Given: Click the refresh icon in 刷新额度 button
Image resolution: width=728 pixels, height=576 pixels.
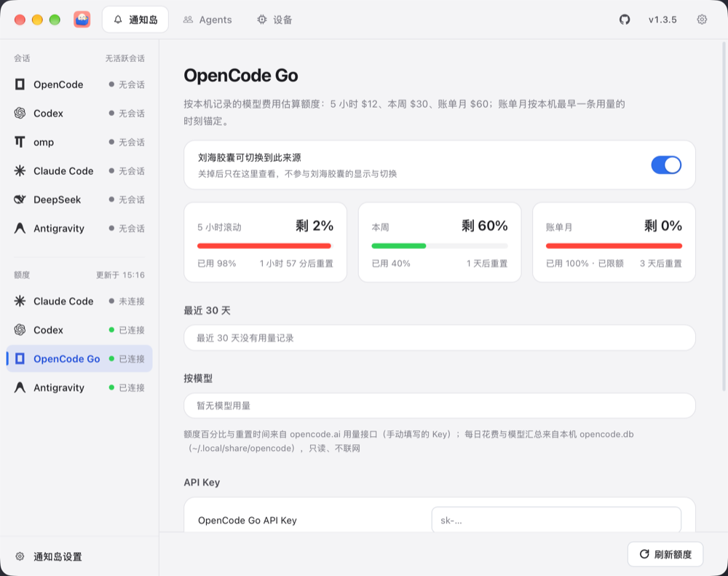Looking at the screenshot, I should point(644,553).
